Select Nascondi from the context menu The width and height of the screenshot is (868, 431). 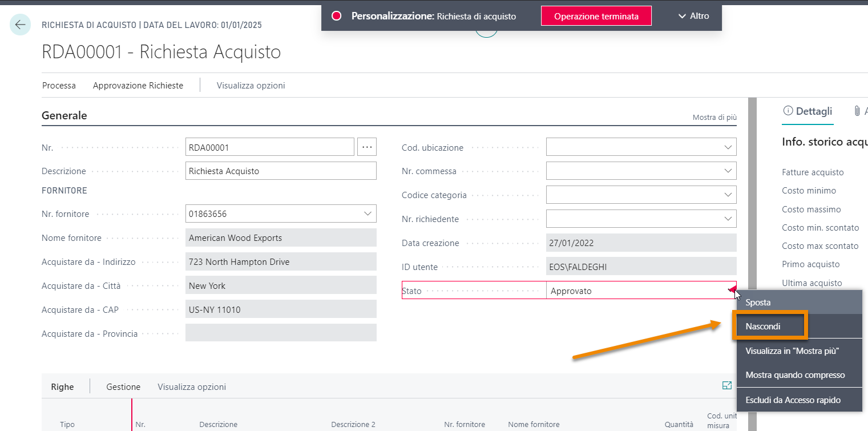point(763,327)
